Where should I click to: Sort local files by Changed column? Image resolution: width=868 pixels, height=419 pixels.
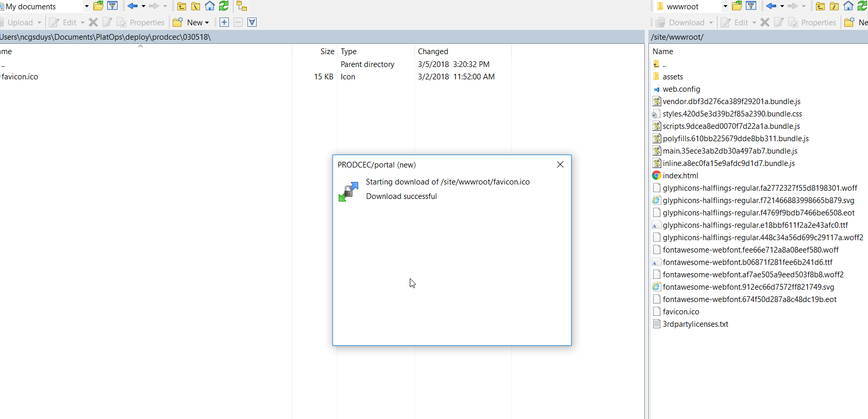click(x=433, y=52)
